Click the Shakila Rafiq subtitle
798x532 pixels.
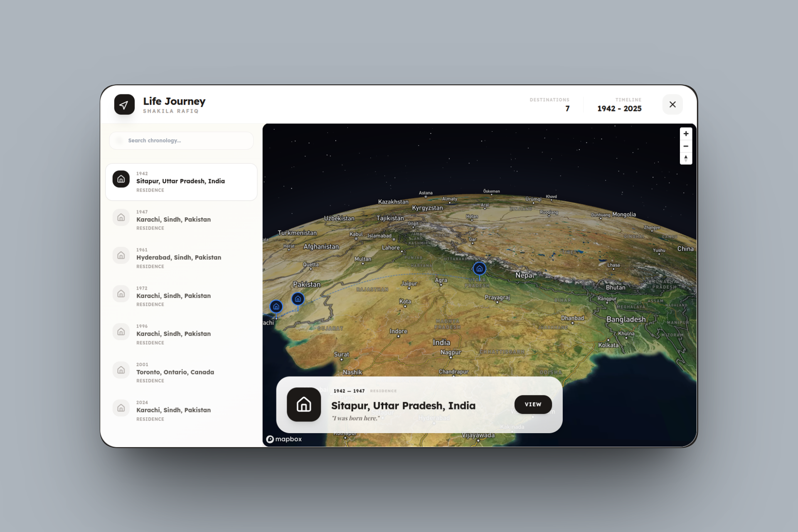click(171, 111)
